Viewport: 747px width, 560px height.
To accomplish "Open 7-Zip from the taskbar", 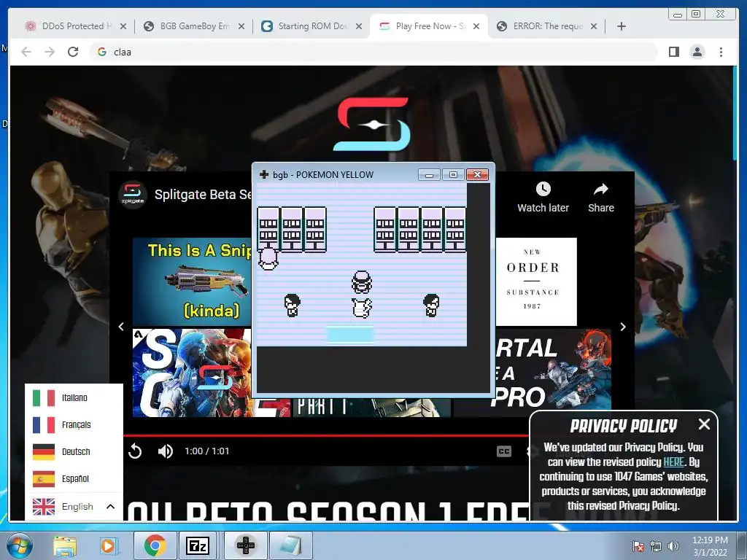I will click(198, 545).
